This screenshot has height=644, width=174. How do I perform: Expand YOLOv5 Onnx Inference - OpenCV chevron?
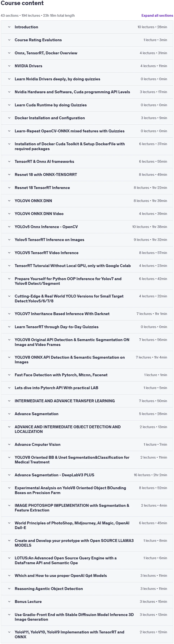point(9,227)
